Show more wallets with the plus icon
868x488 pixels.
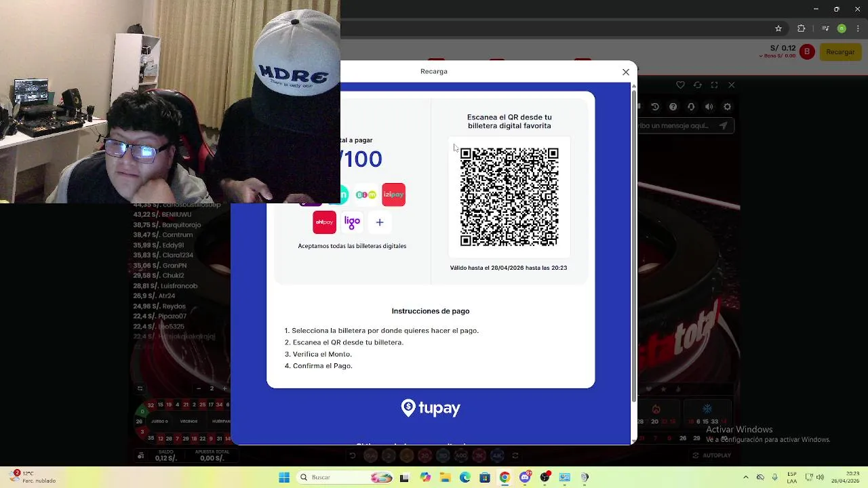380,222
